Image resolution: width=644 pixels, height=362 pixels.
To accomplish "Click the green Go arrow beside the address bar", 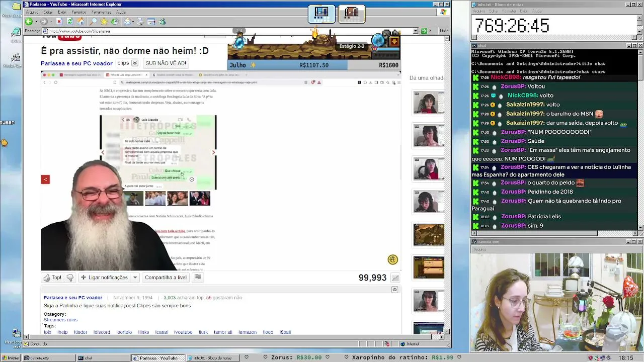I will [424, 31].
